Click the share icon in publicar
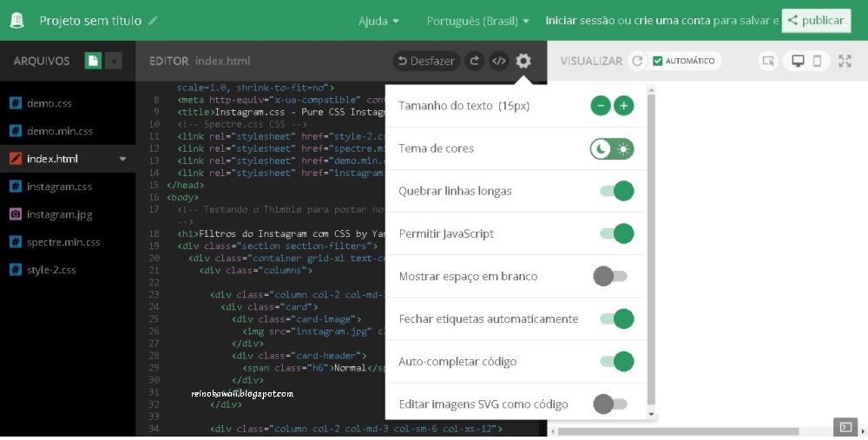The image size is (868, 440). [x=792, y=21]
